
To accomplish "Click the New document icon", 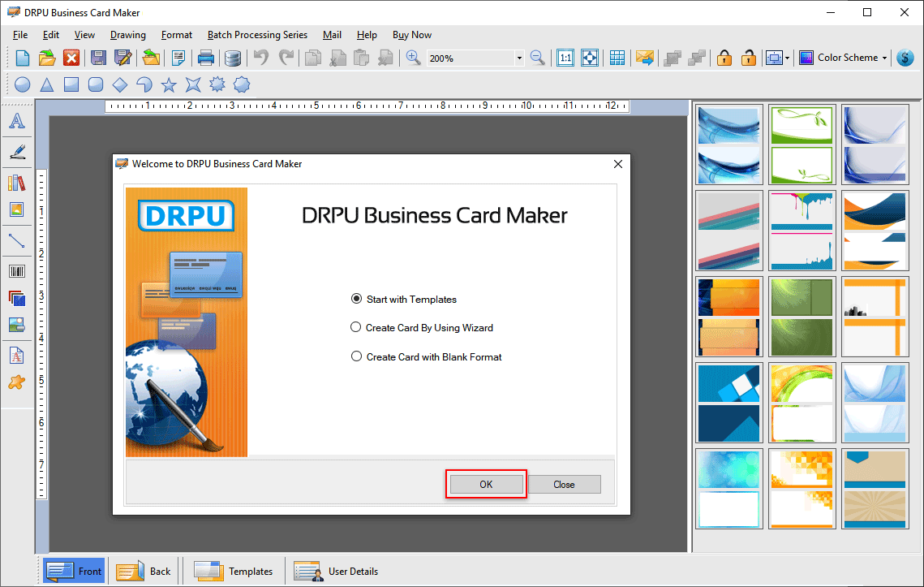I will [x=23, y=58].
